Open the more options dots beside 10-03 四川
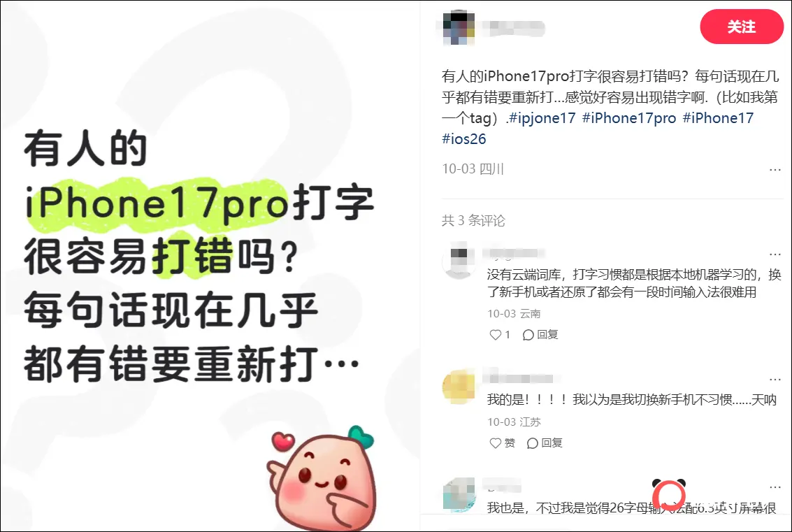The width and height of the screenshot is (792, 532). [775, 170]
